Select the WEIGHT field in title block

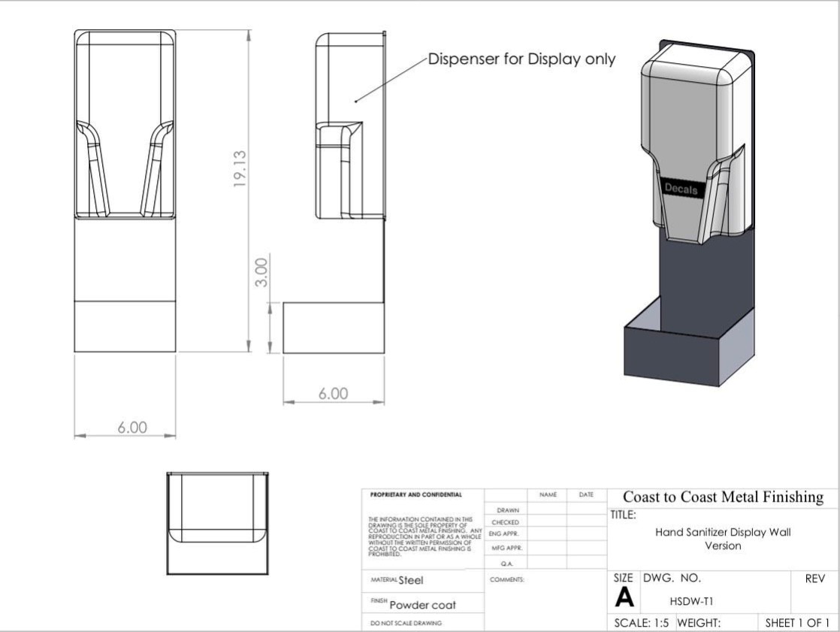(699, 623)
